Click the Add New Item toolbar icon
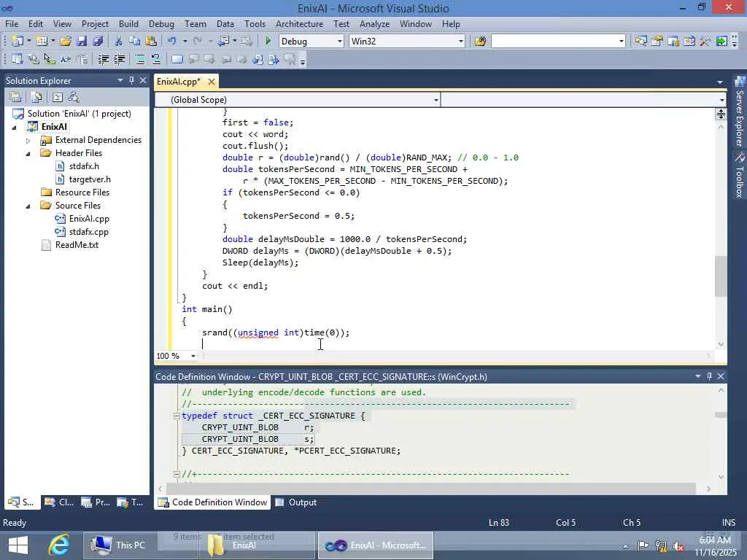 click(41, 41)
